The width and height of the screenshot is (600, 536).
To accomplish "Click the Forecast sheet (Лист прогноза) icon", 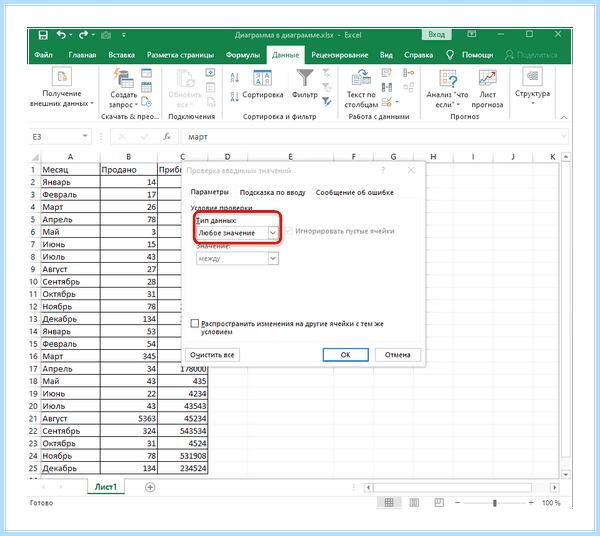I will 488,78.
